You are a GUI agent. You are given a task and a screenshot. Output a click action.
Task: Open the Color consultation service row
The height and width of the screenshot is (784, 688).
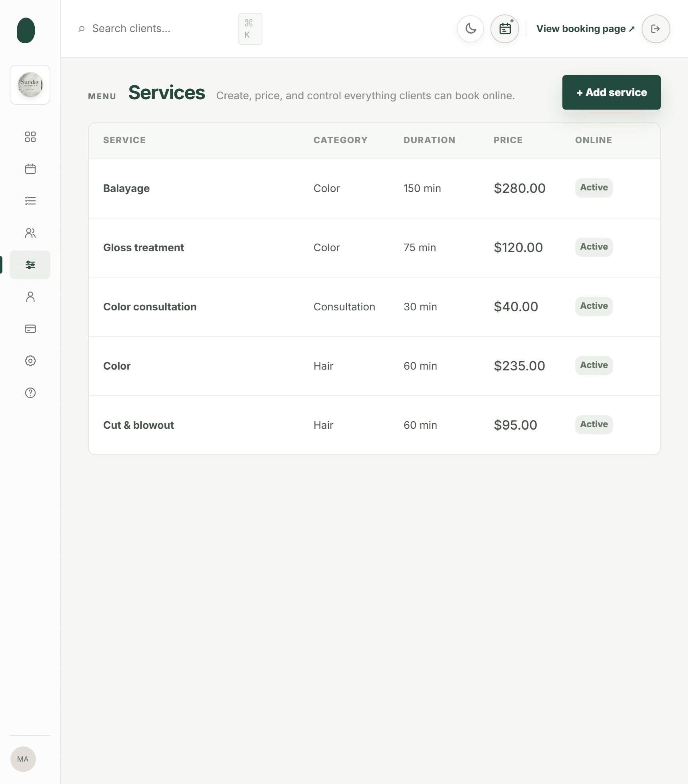coord(374,307)
